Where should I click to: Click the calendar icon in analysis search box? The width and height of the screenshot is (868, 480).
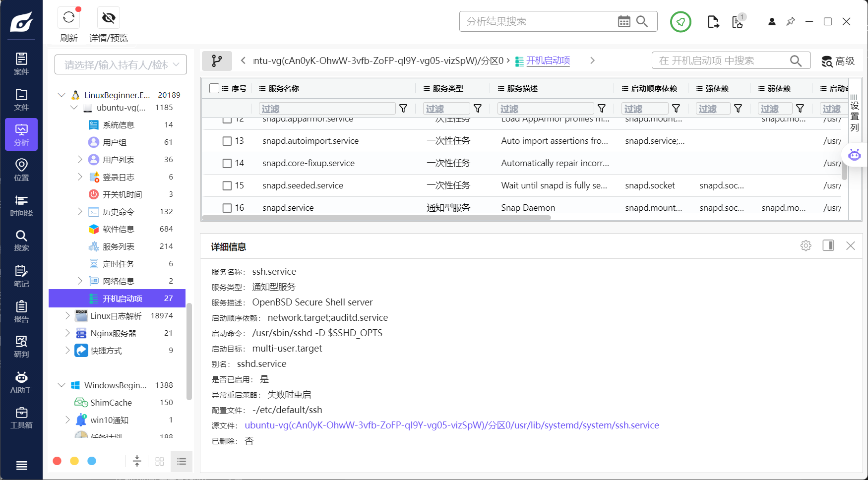coord(624,21)
